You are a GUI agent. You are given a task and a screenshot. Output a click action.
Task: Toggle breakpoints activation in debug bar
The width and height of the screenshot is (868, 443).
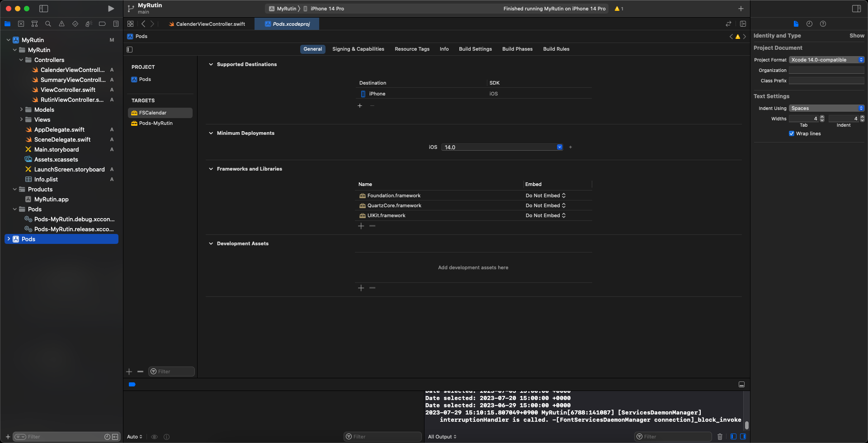click(x=132, y=384)
